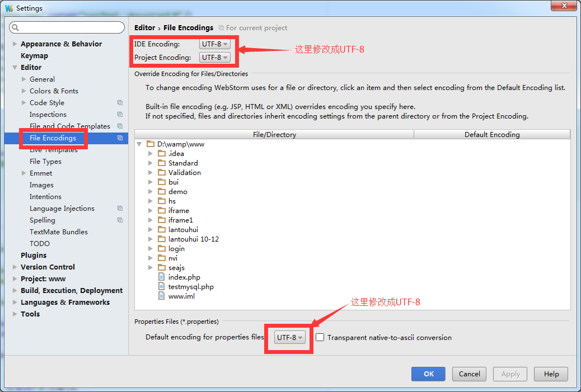Screen dimensions: 581x392
Task: Expand Build, Execution, Deployment section
Action: 15,290
